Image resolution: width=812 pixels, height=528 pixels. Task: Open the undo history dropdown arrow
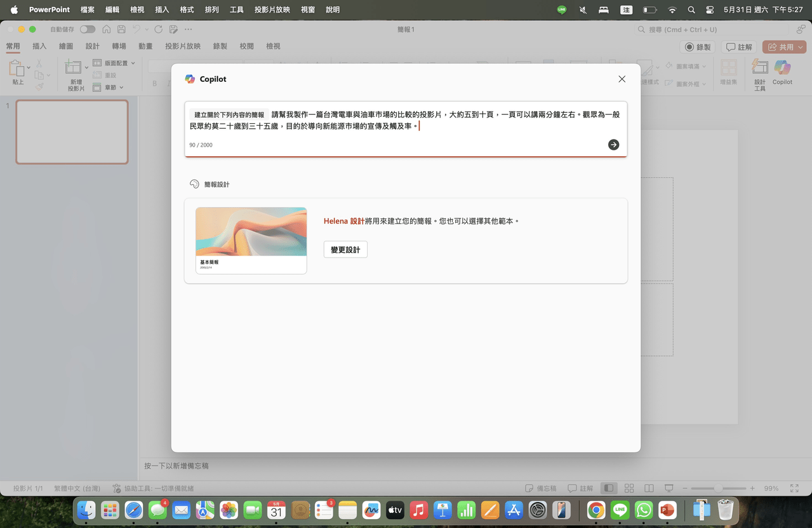(147, 29)
